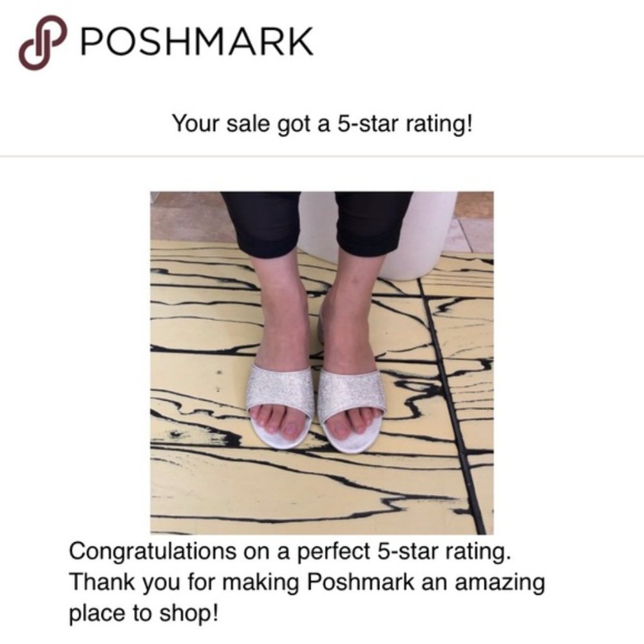
Task: Click the POSHMARK wordmark text
Action: click(x=197, y=43)
